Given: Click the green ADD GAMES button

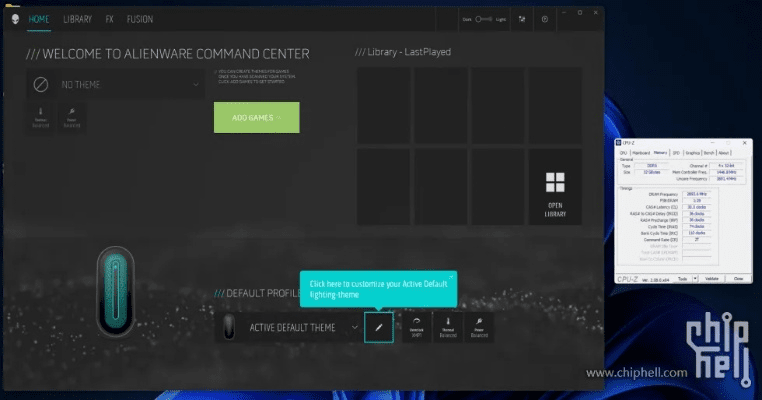Looking at the screenshot, I should point(256,117).
